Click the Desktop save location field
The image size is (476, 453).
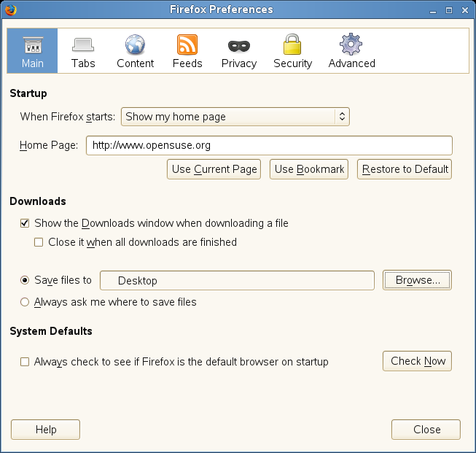coord(237,280)
